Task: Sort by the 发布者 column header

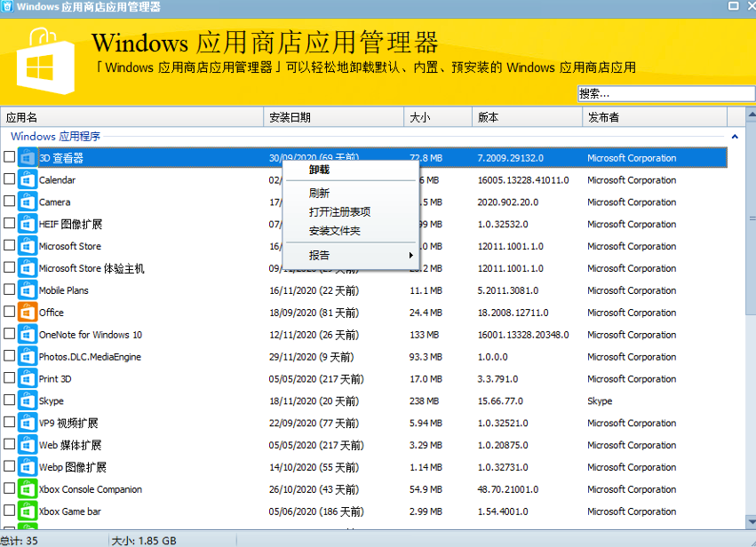Action: pyautogui.click(x=655, y=117)
